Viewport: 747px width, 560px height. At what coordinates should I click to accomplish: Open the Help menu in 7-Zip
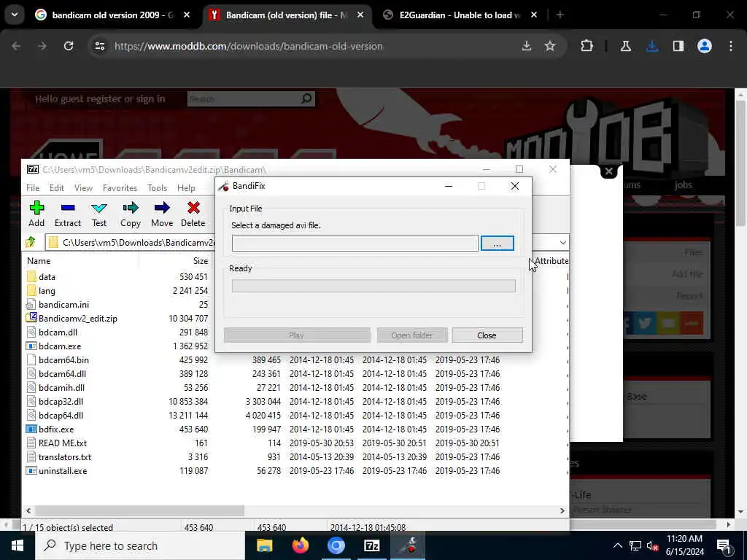pos(186,188)
